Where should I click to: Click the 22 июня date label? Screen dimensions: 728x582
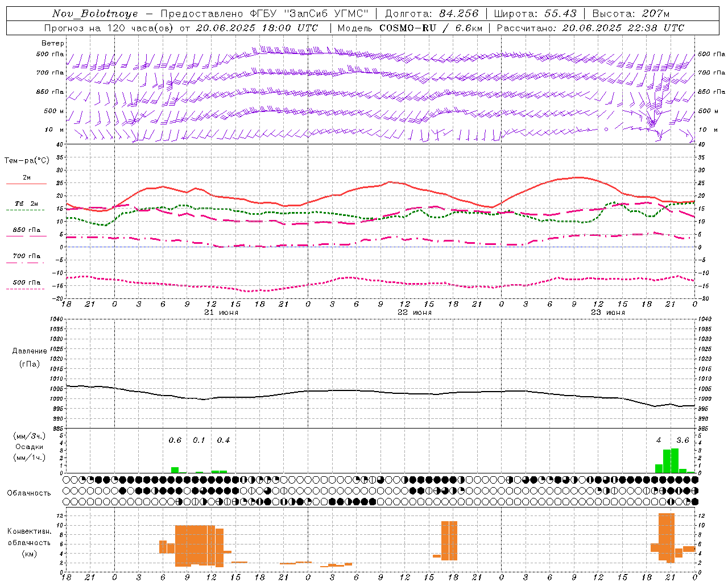pyautogui.click(x=415, y=313)
